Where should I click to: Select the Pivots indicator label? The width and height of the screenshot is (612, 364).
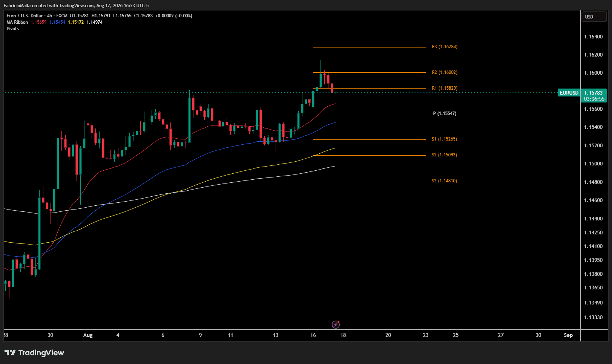pyautogui.click(x=13, y=29)
